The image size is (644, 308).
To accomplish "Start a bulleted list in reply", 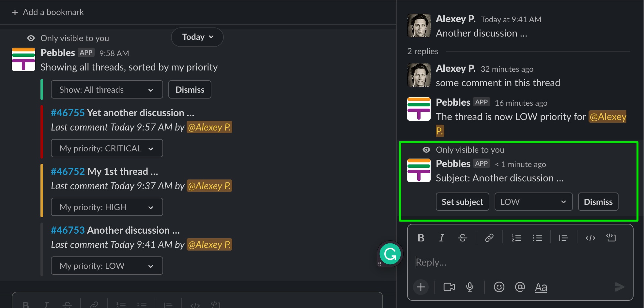I will point(537,238).
